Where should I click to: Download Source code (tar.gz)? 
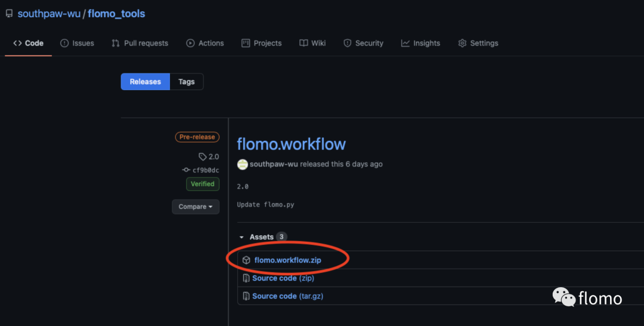(287, 296)
